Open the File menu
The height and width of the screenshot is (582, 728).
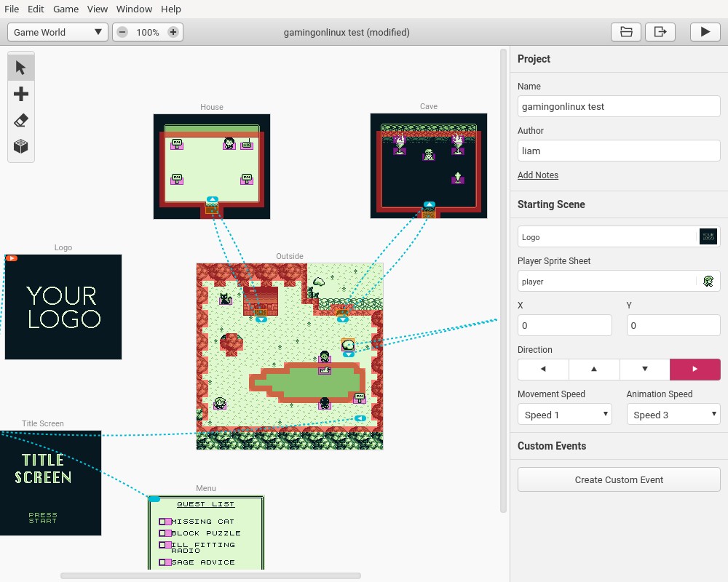pyautogui.click(x=12, y=9)
